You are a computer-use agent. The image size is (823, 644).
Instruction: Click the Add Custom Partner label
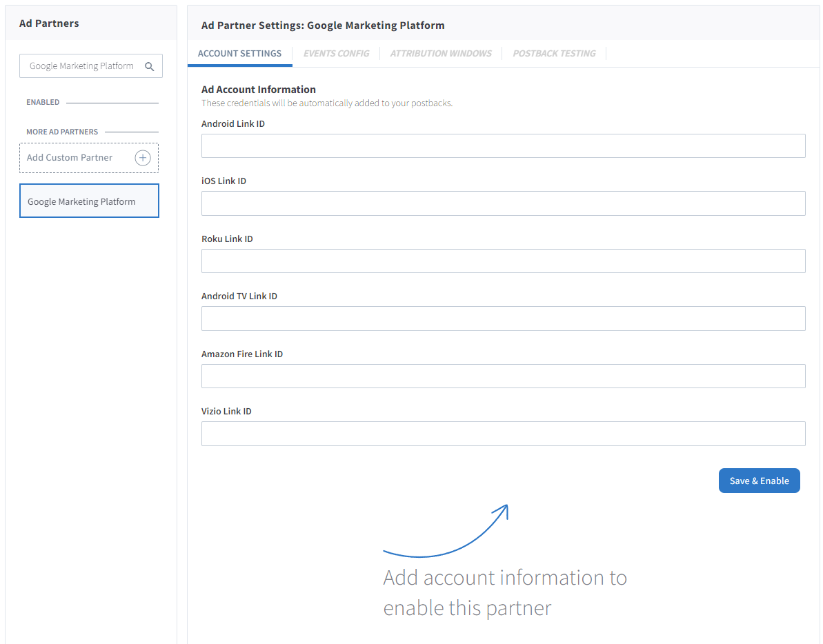pyautogui.click(x=69, y=157)
